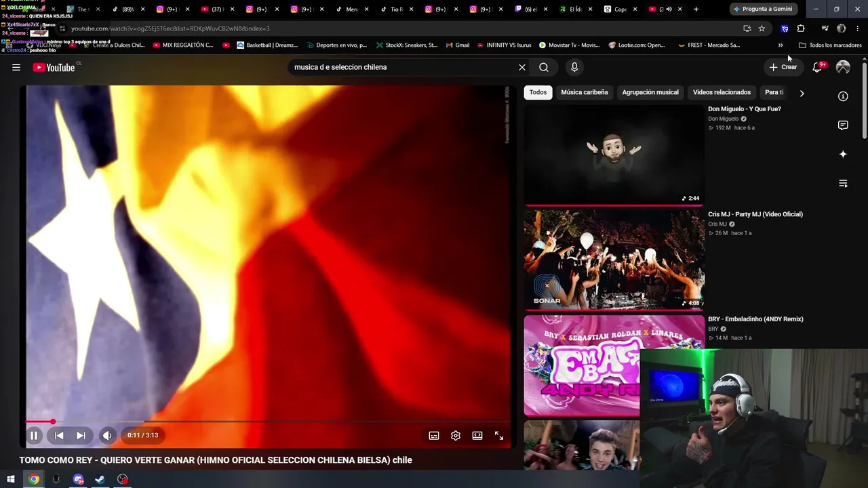Skip to the next video
This screenshot has height=488, width=868.
81,435
